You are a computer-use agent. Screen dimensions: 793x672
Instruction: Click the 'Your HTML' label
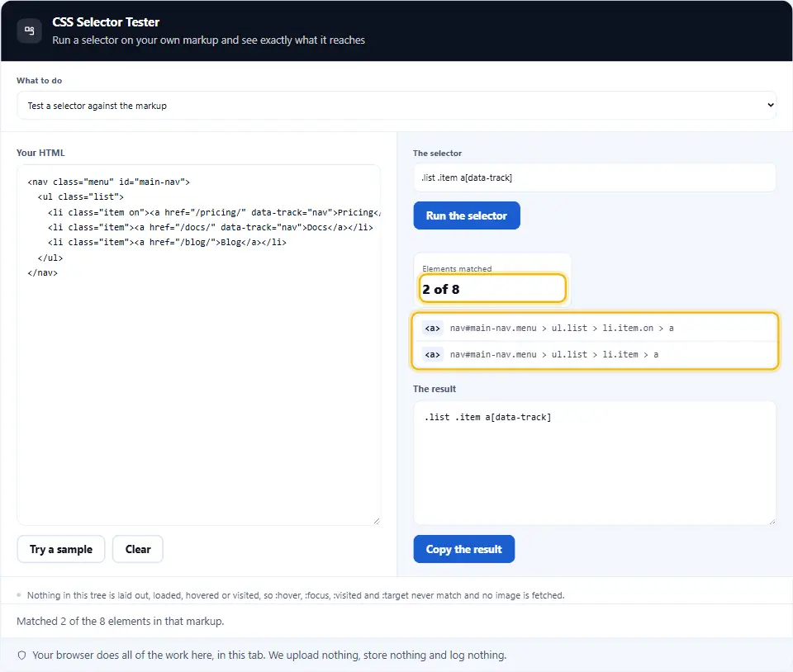tap(40, 153)
